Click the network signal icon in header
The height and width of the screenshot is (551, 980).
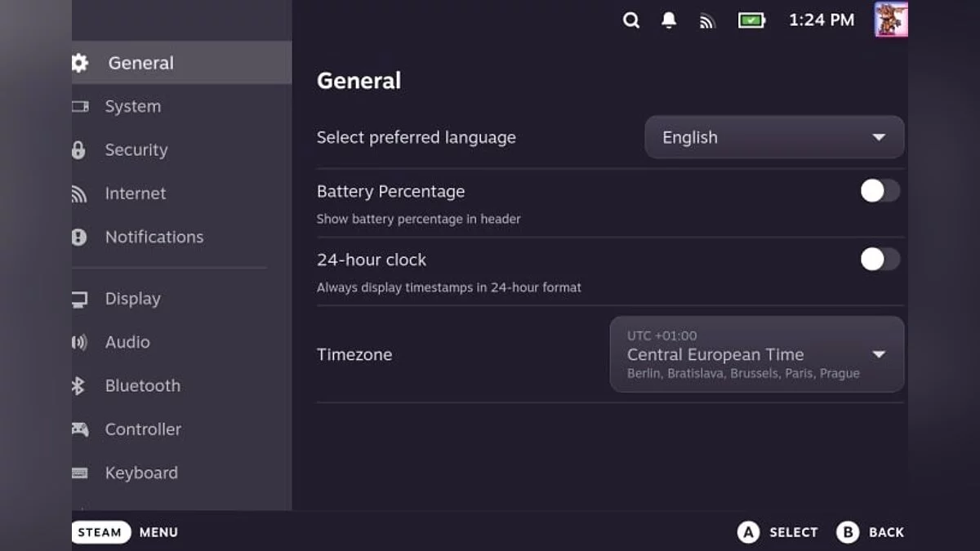tap(707, 21)
